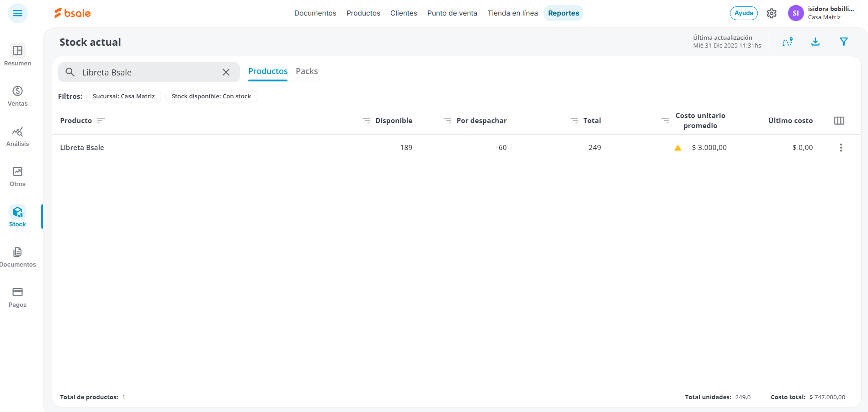
Task: Open the Tienda en línea menu
Action: click(512, 13)
